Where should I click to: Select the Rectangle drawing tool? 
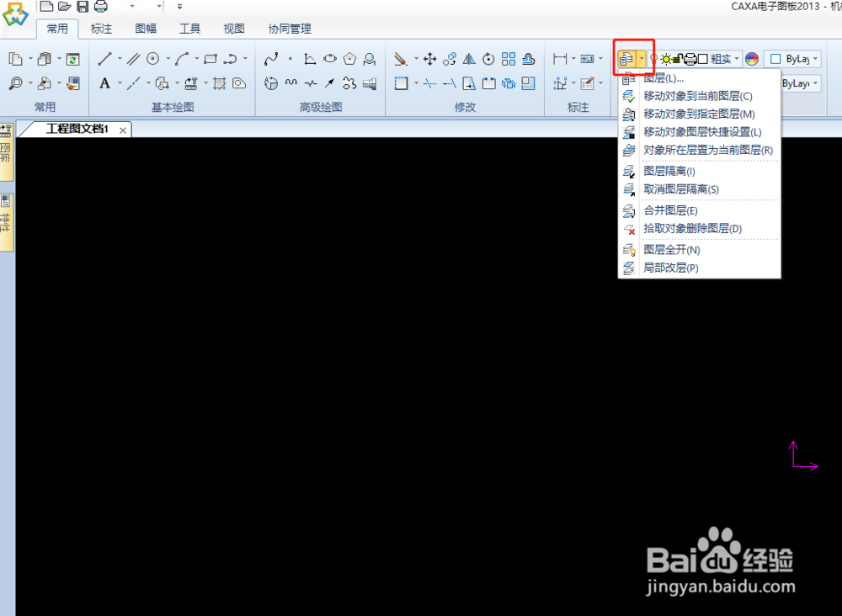[210, 59]
